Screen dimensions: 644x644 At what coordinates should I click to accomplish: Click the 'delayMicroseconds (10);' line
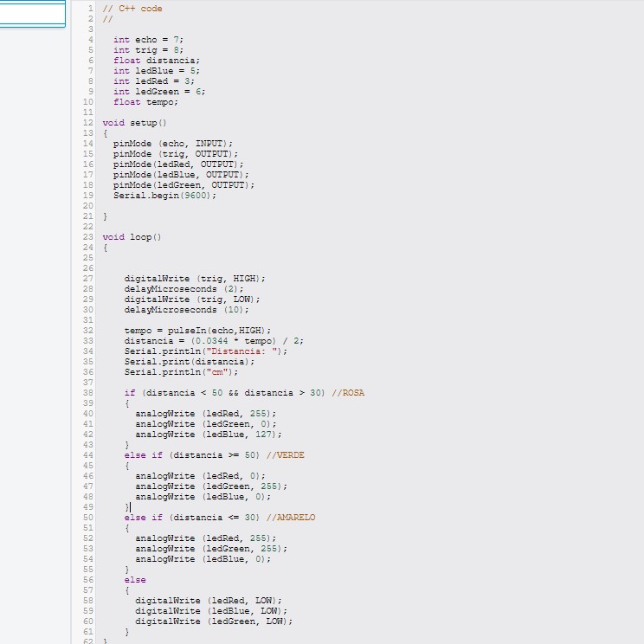[x=186, y=310]
